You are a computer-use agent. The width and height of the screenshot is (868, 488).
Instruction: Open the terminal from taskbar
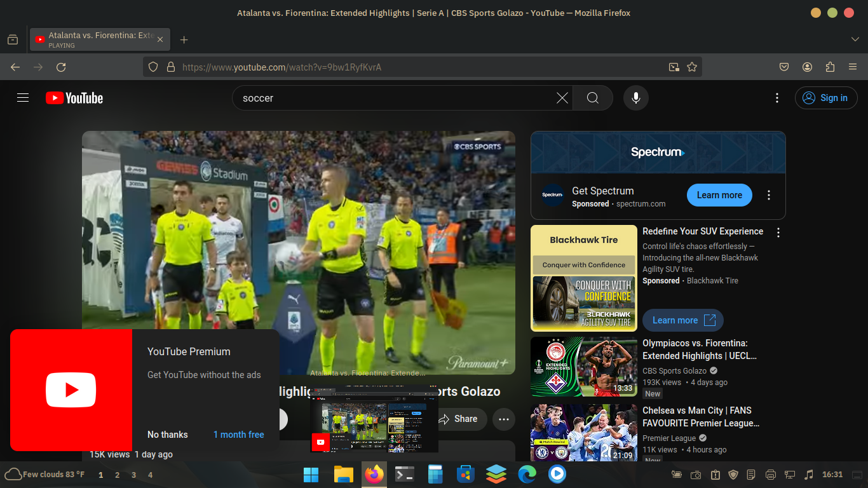tap(405, 474)
